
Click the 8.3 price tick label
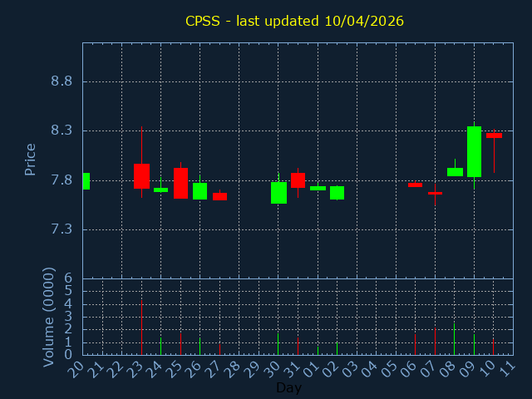(x=62, y=131)
